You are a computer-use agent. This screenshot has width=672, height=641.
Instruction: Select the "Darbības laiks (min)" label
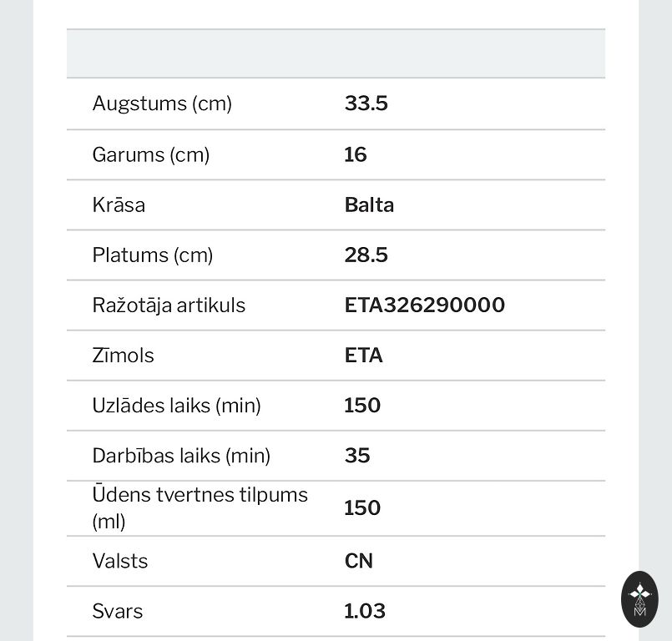(181, 456)
